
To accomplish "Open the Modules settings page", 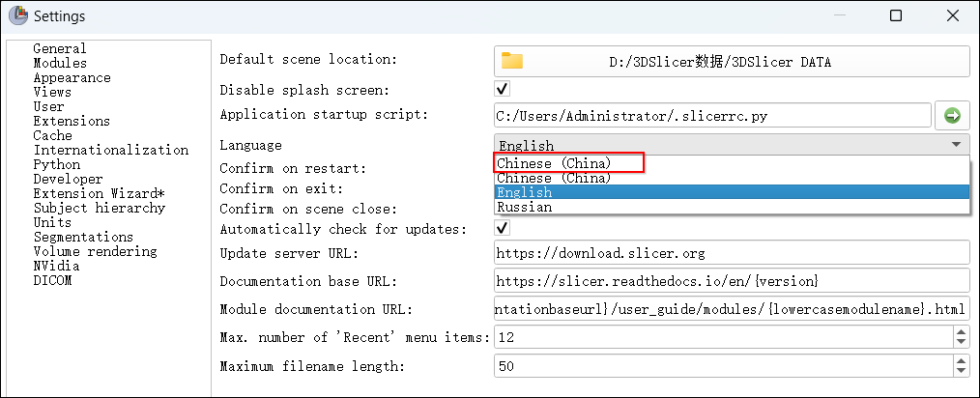I will pos(60,63).
